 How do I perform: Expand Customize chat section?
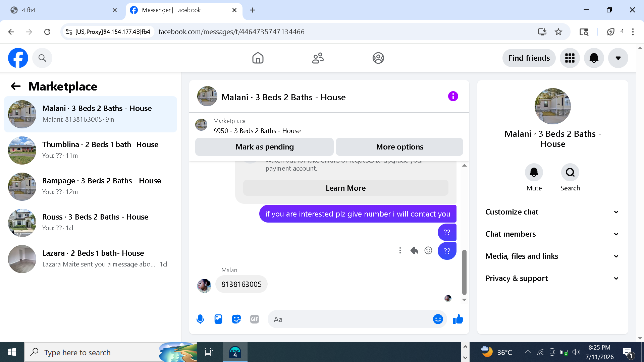click(x=552, y=212)
